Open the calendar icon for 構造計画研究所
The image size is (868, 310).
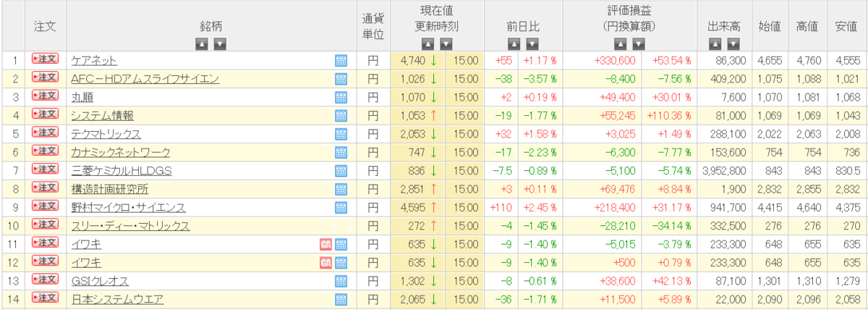tap(341, 189)
